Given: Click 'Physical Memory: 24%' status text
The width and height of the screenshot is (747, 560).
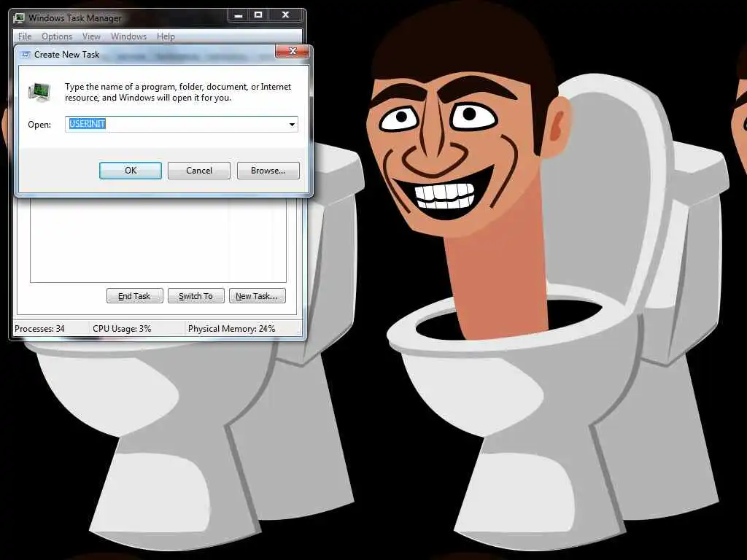Looking at the screenshot, I should pos(231,329).
